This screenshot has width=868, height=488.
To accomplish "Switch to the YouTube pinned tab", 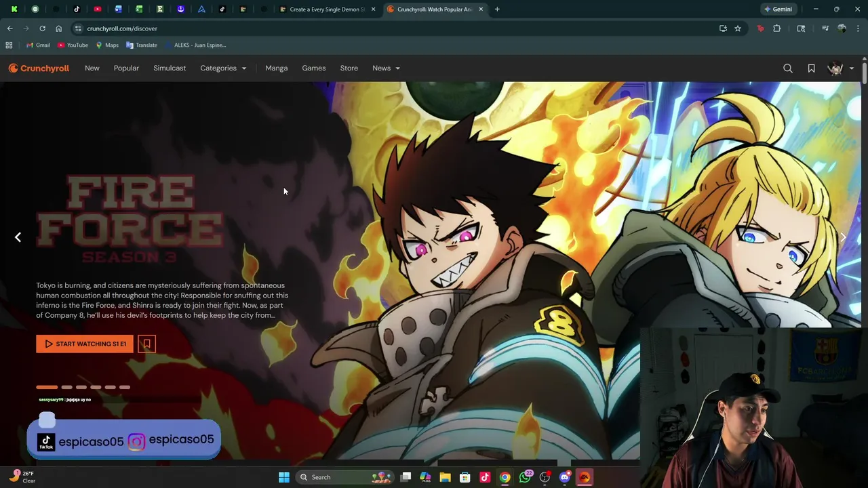I will pyautogui.click(x=98, y=9).
